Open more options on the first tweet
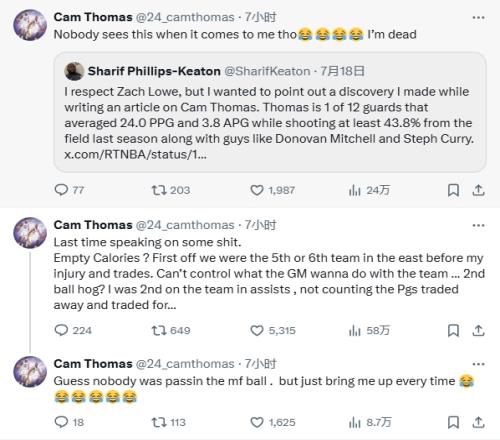Image resolution: width=500 pixels, height=440 pixels. tap(479, 17)
